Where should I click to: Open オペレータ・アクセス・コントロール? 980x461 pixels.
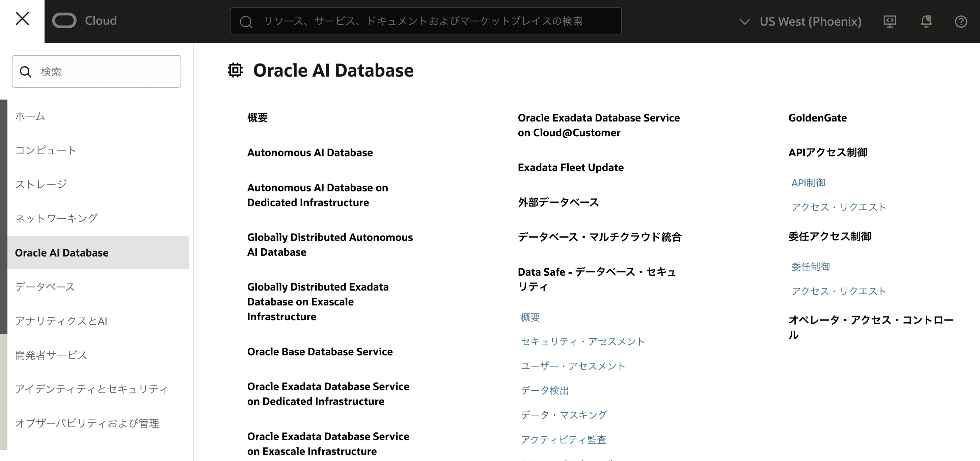click(871, 327)
